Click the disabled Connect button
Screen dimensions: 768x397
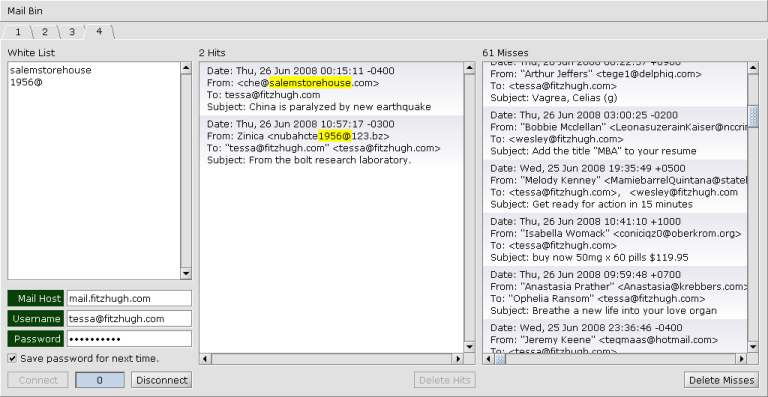tap(38, 380)
